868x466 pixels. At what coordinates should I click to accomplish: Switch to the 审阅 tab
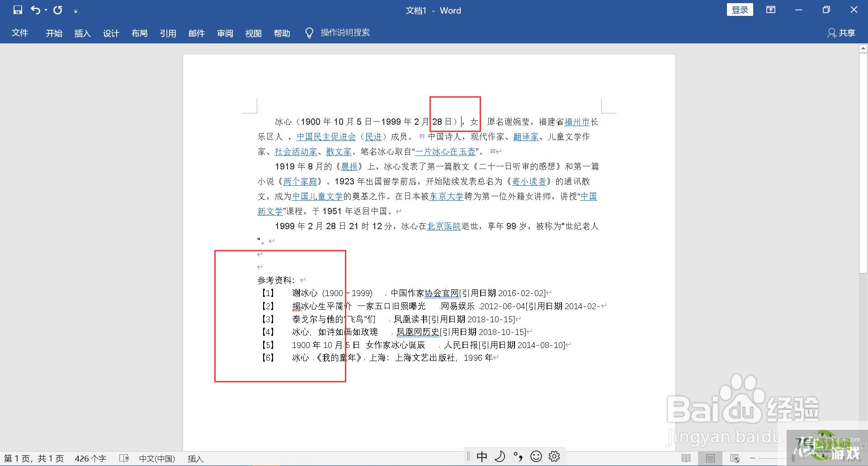[x=225, y=33]
